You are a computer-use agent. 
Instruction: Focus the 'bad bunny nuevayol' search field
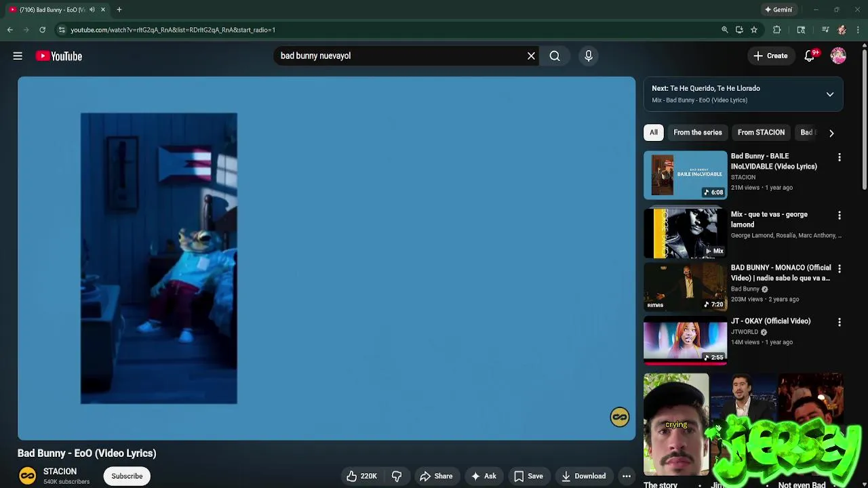click(x=400, y=56)
